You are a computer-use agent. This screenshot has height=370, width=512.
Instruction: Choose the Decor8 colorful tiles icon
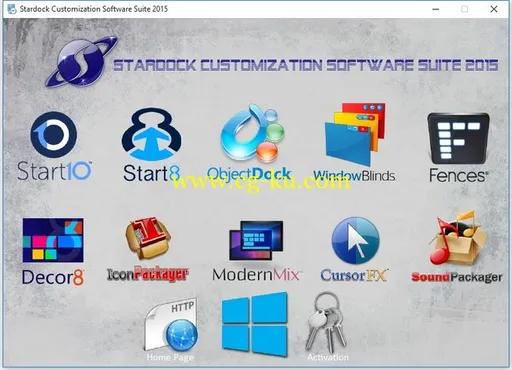[x=53, y=240]
